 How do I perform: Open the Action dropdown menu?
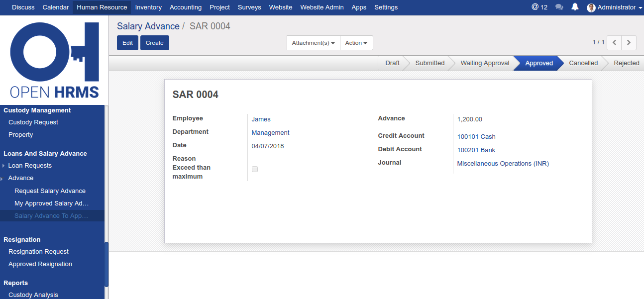coord(356,43)
